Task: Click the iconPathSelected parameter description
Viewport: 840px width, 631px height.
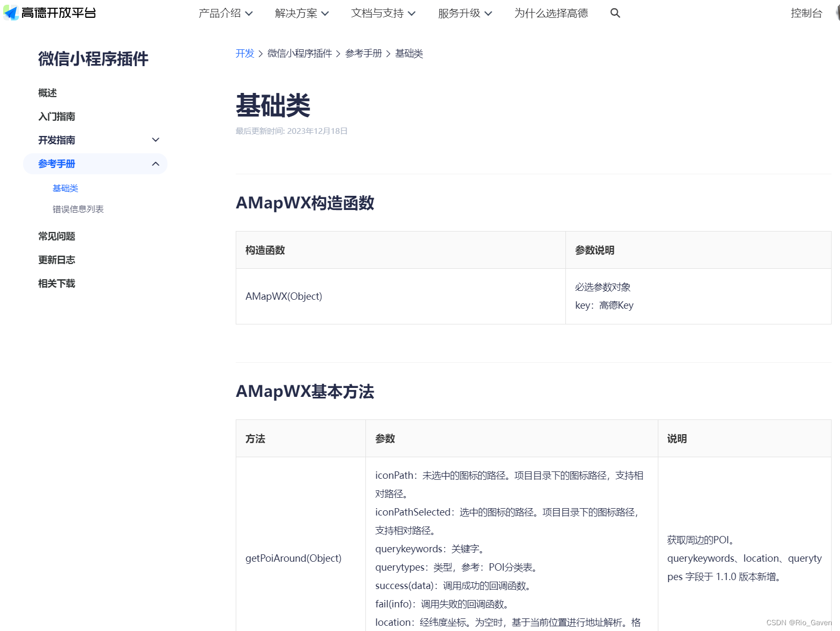Action: (x=507, y=521)
